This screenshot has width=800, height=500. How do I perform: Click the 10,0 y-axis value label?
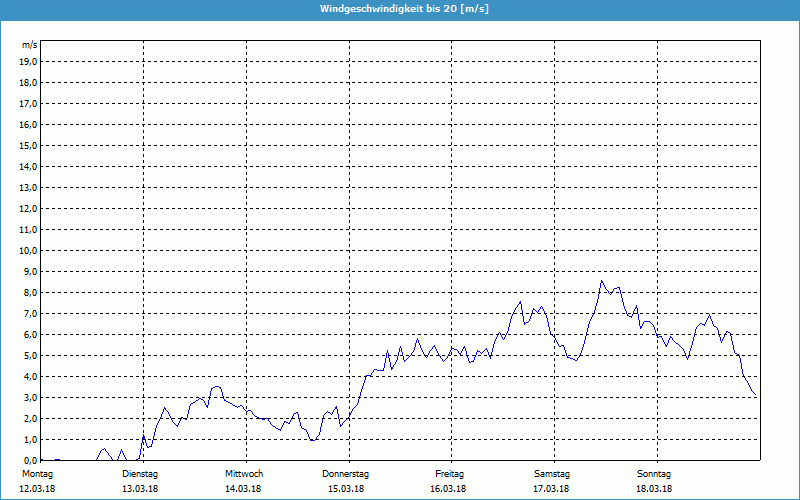tap(29, 250)
